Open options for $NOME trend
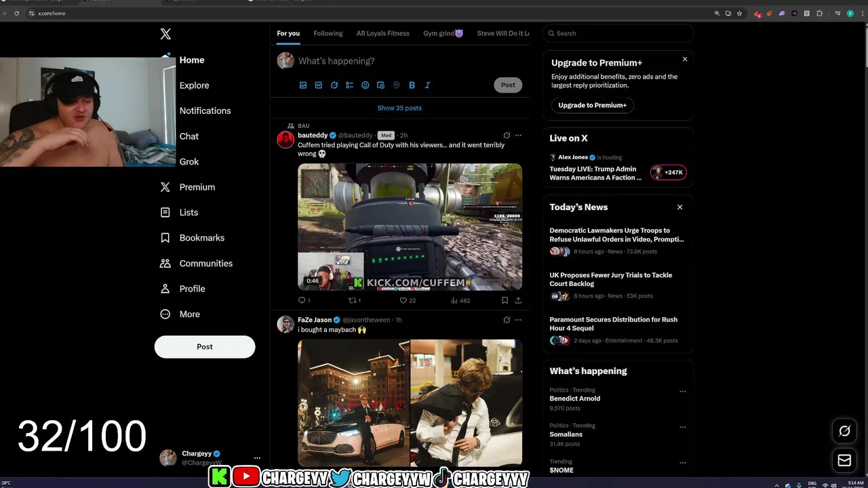 (683, 463)
